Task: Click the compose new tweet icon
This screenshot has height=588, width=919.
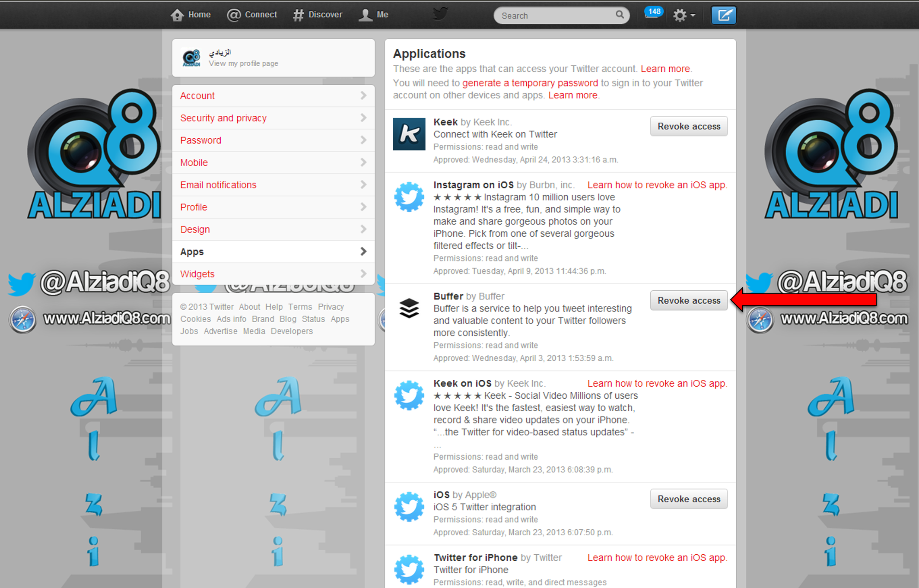Action: (x=724, y=15)
